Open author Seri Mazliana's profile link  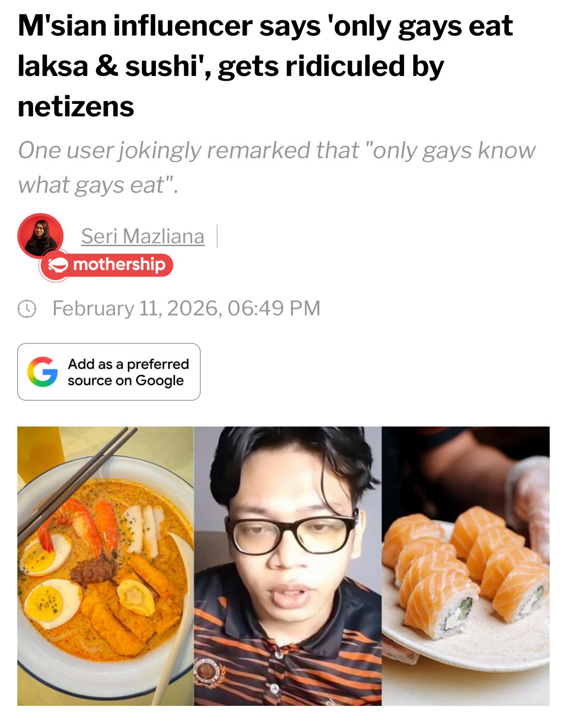click(x=142, y=236)
